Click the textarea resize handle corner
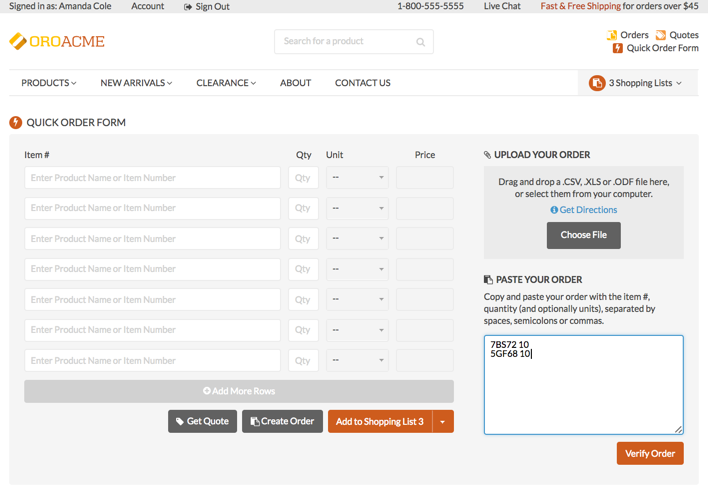Image resolution: width=708 pixels, height=496 pixels. 679,430
